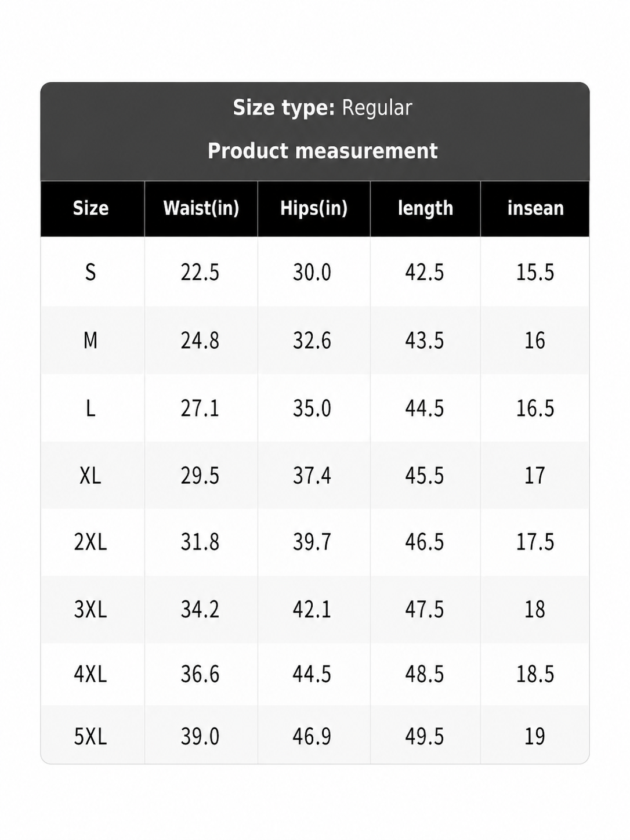Click length value 48.5 for 4XL
Viewport: 630px width, 840px height.
click(425, 674)
